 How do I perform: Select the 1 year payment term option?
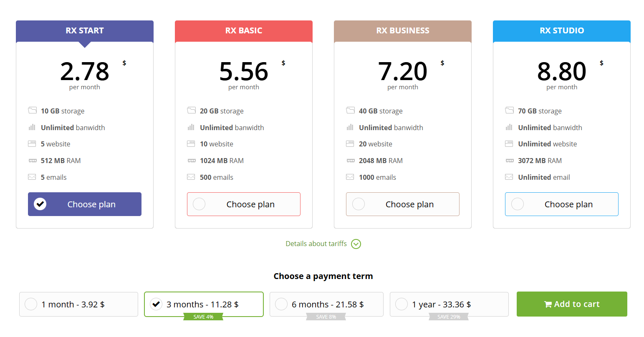pos(449,304)
